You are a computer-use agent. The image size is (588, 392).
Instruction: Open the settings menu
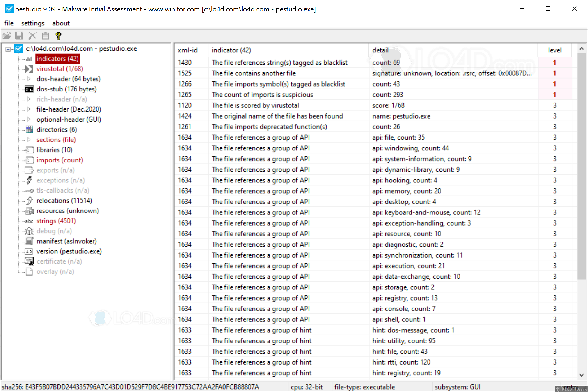[32, 23]
